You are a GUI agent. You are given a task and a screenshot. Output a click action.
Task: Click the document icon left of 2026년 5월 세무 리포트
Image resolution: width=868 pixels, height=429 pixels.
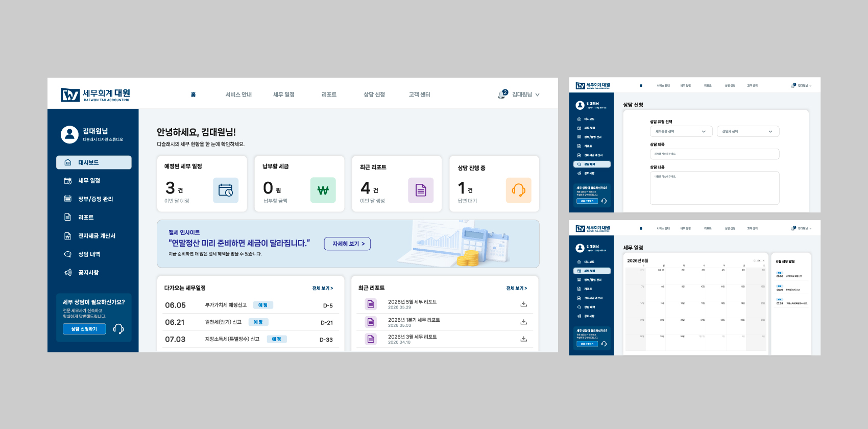371,304
